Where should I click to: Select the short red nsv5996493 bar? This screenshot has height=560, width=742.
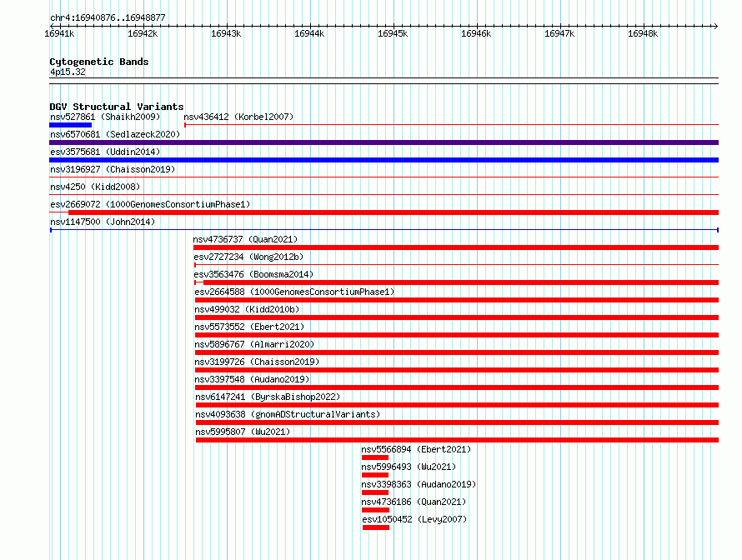[375, 475]
